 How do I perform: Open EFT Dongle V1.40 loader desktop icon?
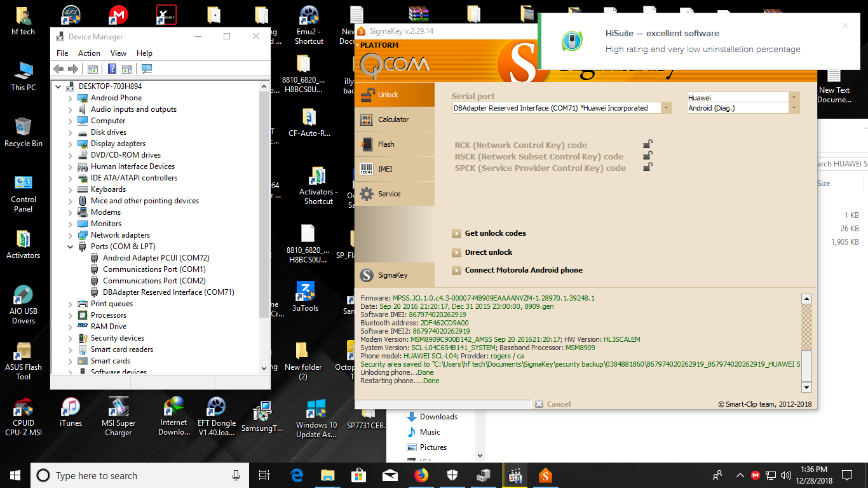217,417
